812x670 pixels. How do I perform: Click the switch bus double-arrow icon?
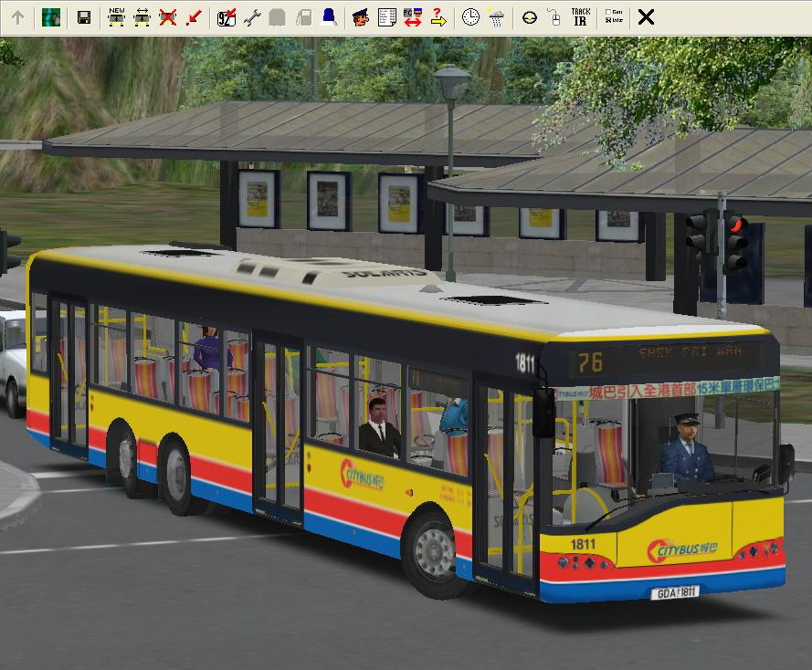click(x=142, y=17)
